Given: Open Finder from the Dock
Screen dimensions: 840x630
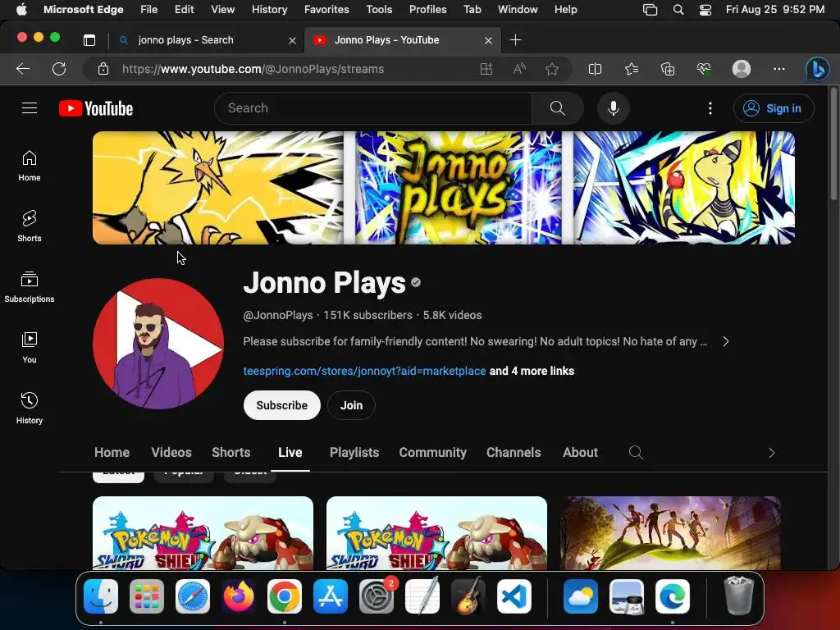Looking at the screenshot, I should 101,596.
